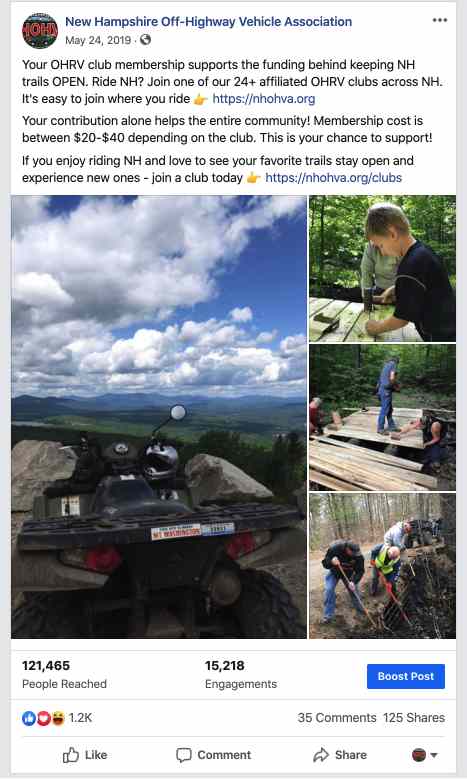Click the NHOHVA page profile picture
This screenshot has height=779, width=467.
coord(40,31)
